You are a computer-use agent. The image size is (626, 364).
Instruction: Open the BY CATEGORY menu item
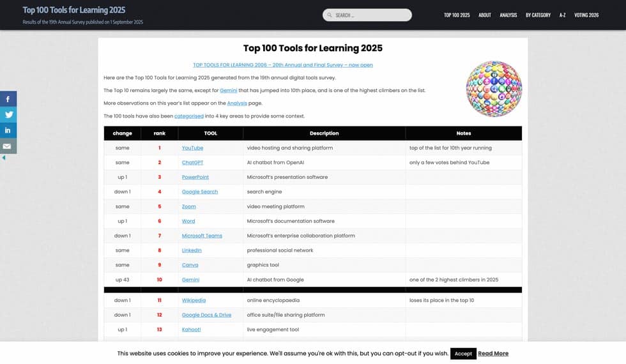[x=538, y=15]
